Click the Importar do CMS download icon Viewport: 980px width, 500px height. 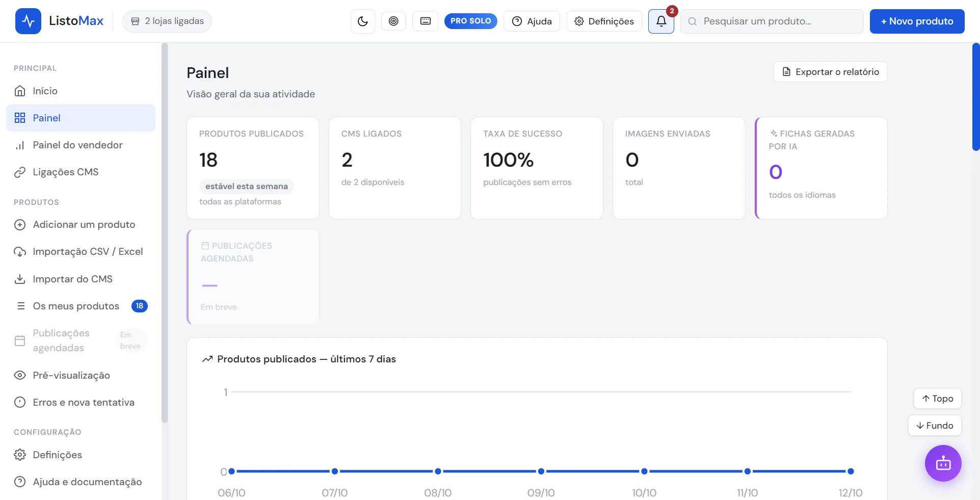(x=20, y=279)
